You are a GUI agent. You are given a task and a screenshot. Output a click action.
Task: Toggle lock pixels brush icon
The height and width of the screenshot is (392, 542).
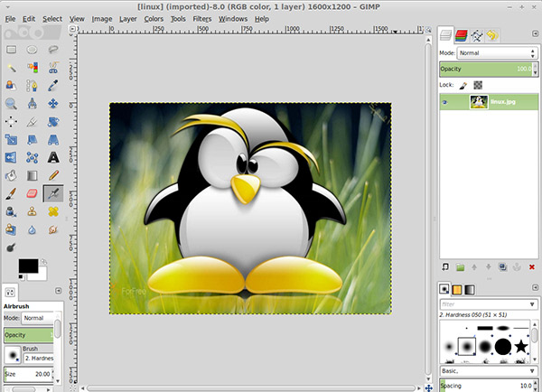point(463,86)
